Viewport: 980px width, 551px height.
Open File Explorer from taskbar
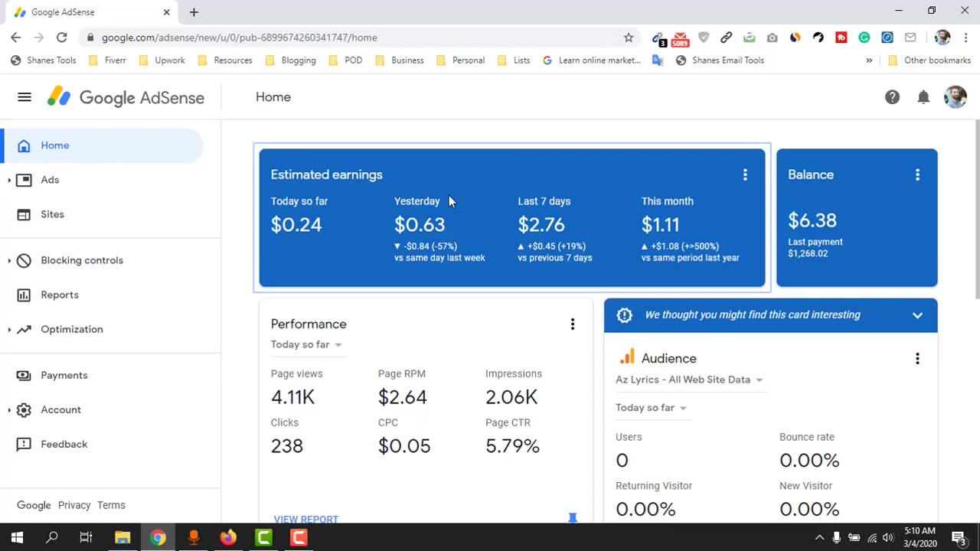point(122,538)
